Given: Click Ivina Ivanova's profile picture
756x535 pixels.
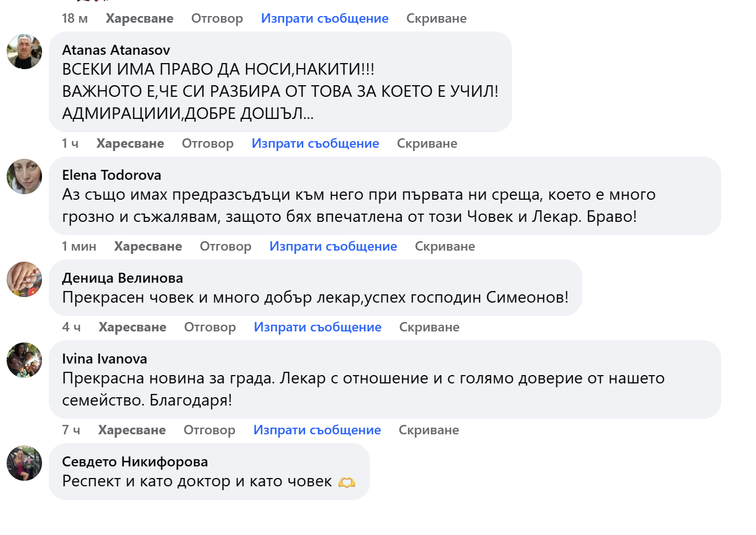Looking at the screenshot, I should pyautogui.click(x=24, y=360).
